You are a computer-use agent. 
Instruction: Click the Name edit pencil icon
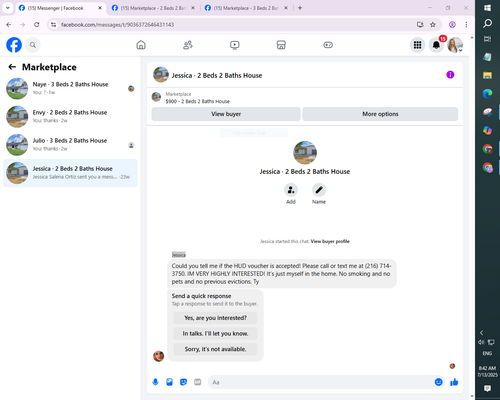point(319,190)
